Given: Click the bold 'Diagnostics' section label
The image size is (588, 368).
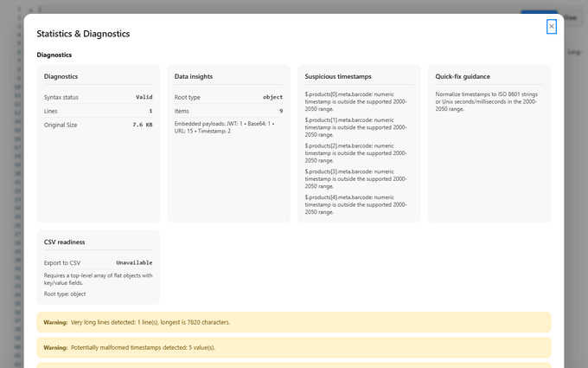Looking at the screenshot, I should pos(54,55).
